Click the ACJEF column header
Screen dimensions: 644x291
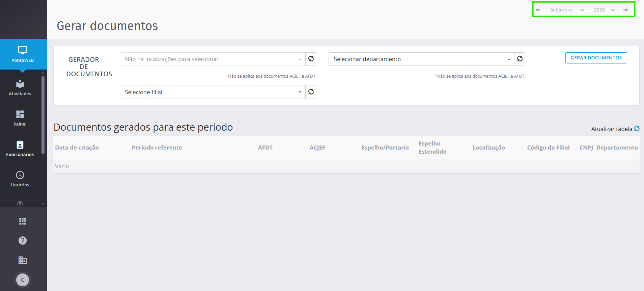(x=317, y=148)
